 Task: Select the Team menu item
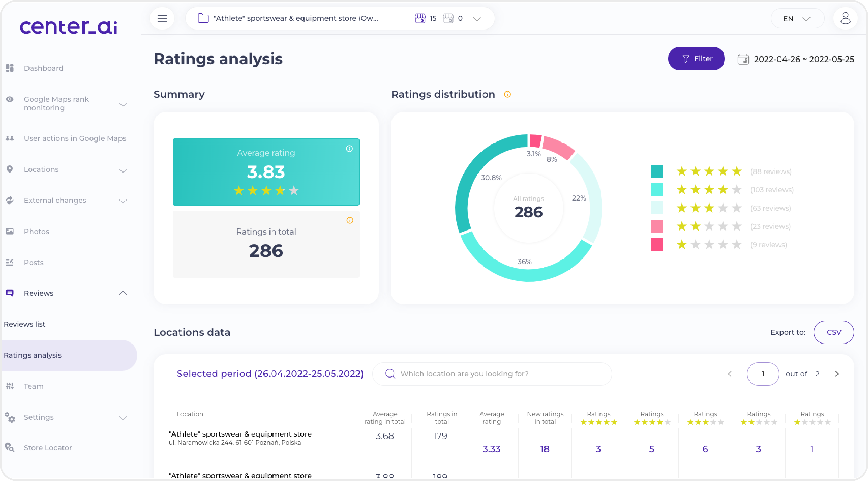tap(34, 386)
